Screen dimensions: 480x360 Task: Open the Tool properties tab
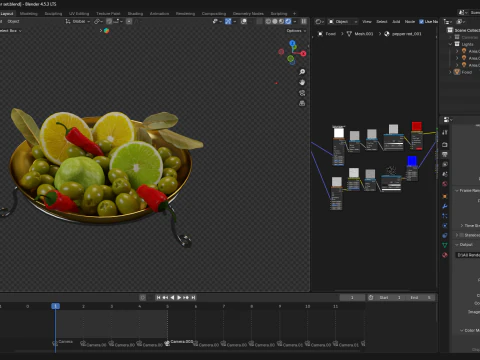(445, 132)
